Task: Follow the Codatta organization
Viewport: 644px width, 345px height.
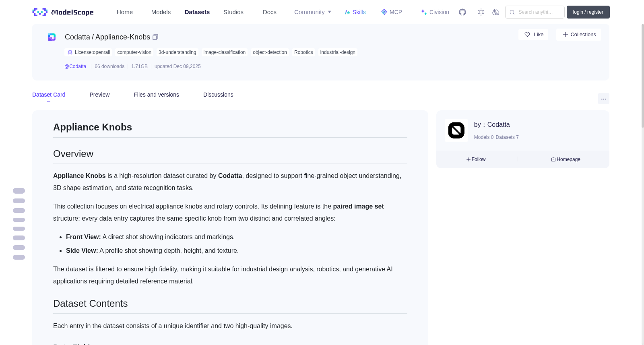Action: pyautogui.click(x=476, y=159)
